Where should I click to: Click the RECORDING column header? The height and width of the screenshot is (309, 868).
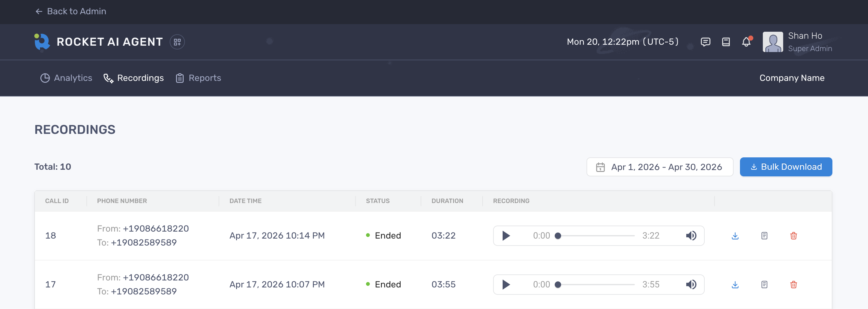click(511, 201)
